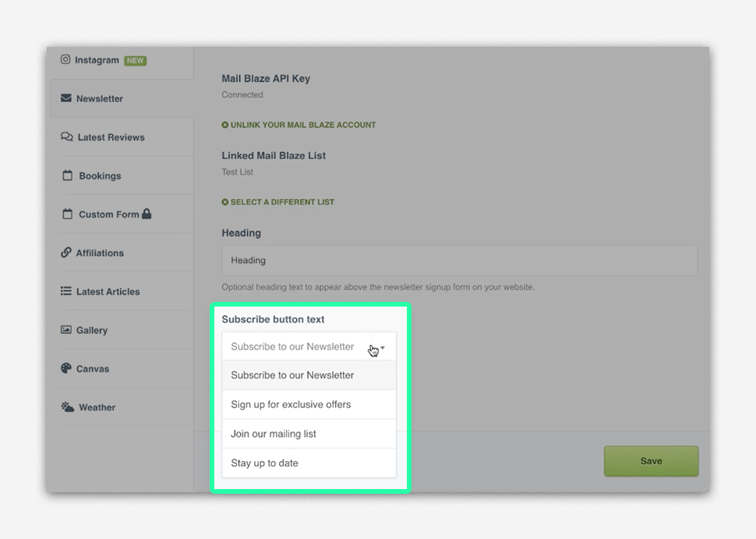Click the Latest Reviews speech bubbles icon

pos(67,137)
